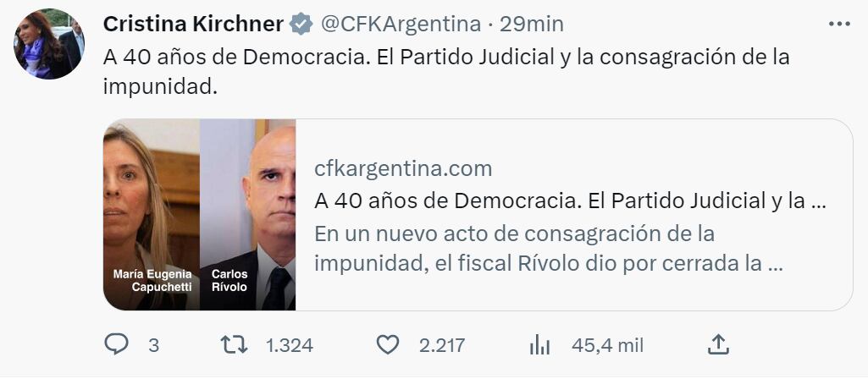Viewport: 868px width, 379px height.
Task: Like the tweet with the heart icon
Action: click(388, 345)
